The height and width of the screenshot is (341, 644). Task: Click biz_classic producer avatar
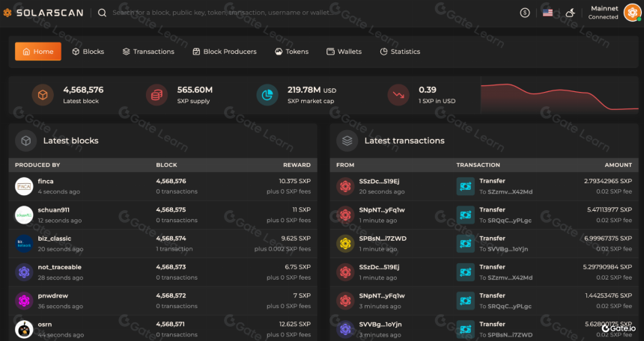pyautogui.click(x=24, y=244)
